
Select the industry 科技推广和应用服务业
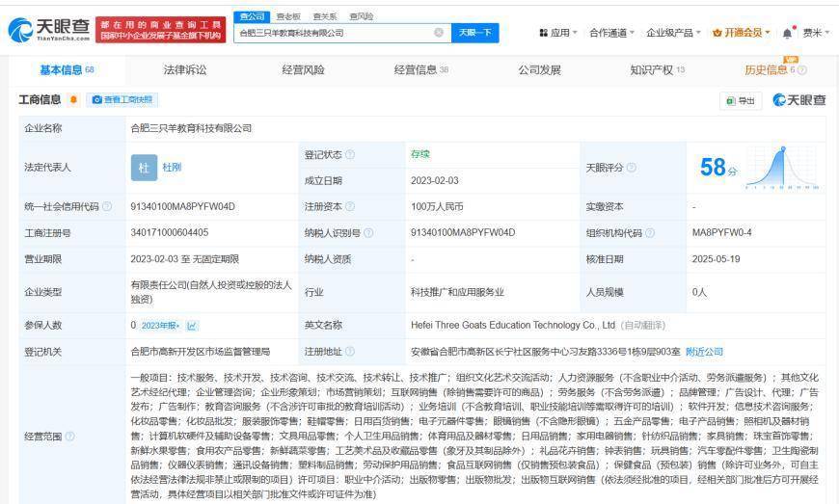[x=457, y=292]
